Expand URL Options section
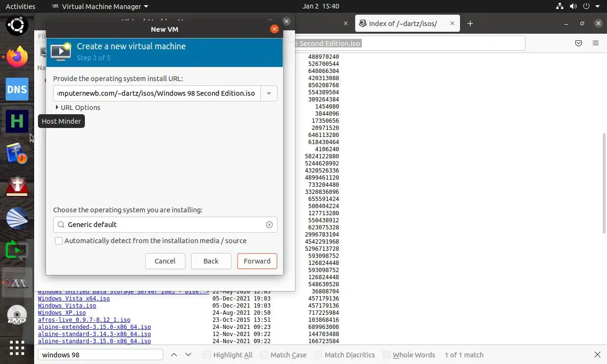 [78, 108]
